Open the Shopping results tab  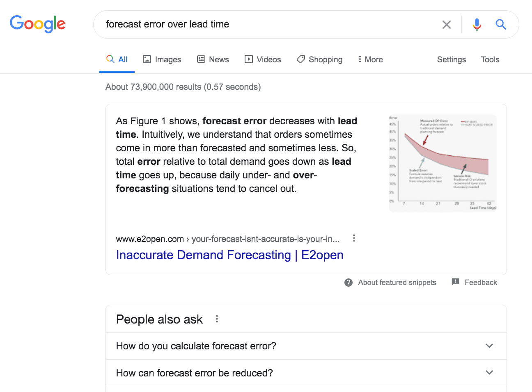coord(319,59)
